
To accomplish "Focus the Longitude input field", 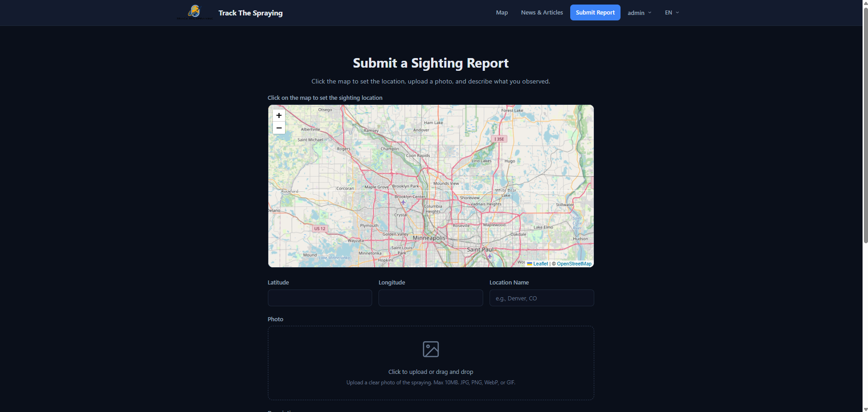I will coord(431,298).
